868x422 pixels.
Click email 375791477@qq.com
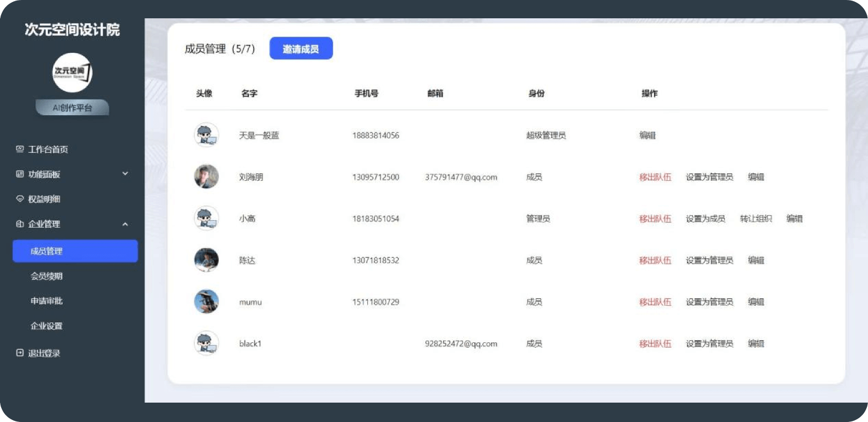click(x=461, y=177)
